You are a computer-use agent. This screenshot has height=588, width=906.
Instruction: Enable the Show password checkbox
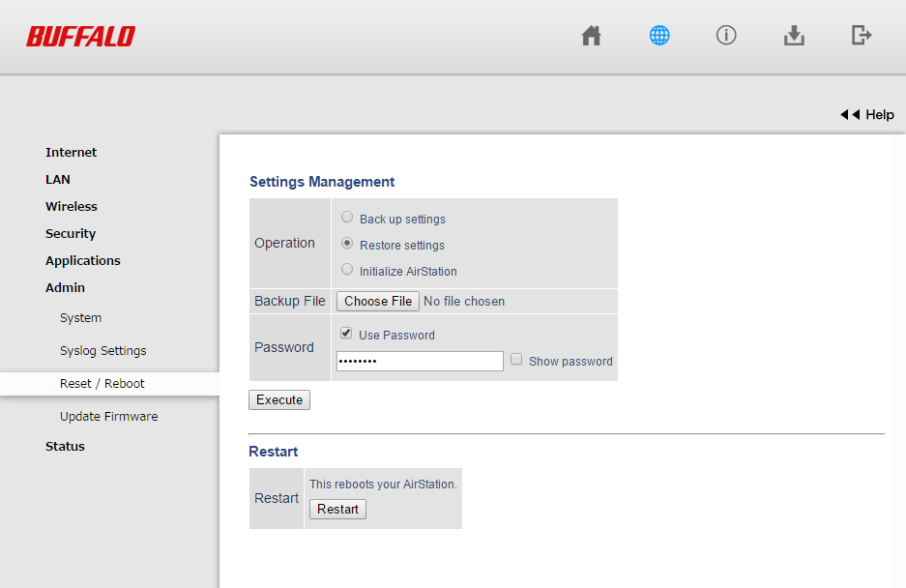516,360
